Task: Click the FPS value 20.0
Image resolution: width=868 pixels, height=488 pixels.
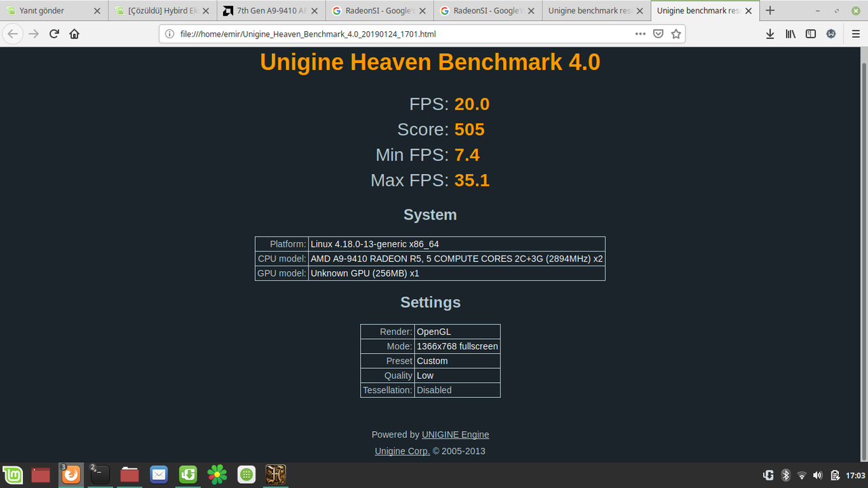Action: (x=472, y=104)
